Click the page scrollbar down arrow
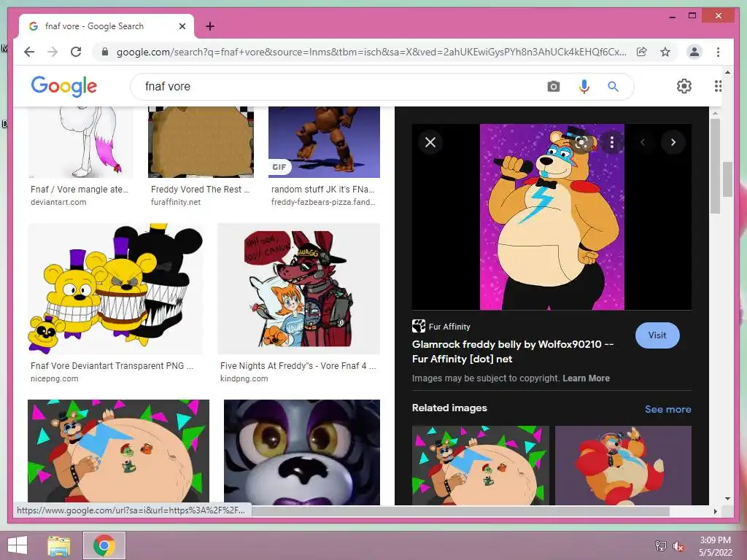Viewport: 747px width, 560px height. click(x=727, y=499)
